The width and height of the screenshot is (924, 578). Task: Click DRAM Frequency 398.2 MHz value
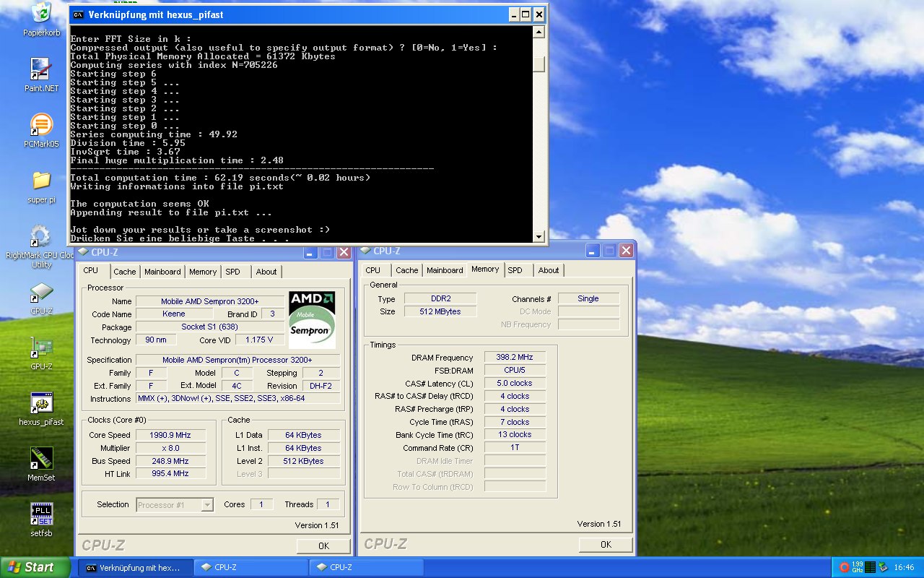[x=515, y=358]
